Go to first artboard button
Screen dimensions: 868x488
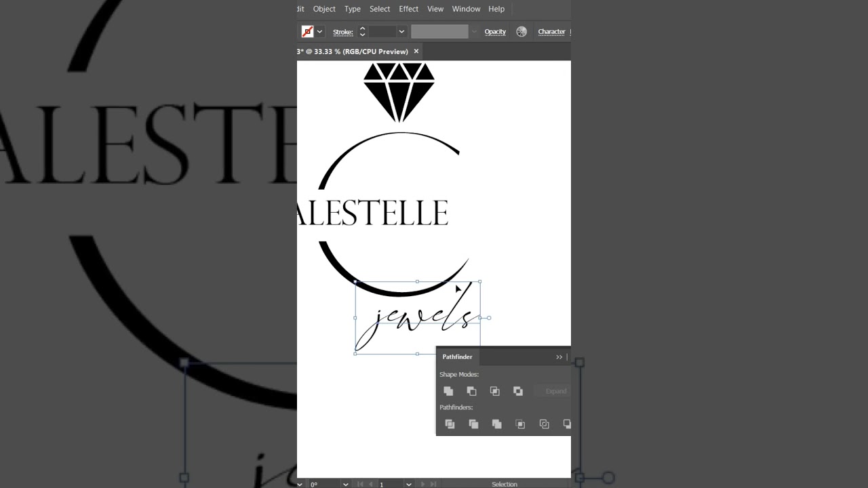(360, 484)
